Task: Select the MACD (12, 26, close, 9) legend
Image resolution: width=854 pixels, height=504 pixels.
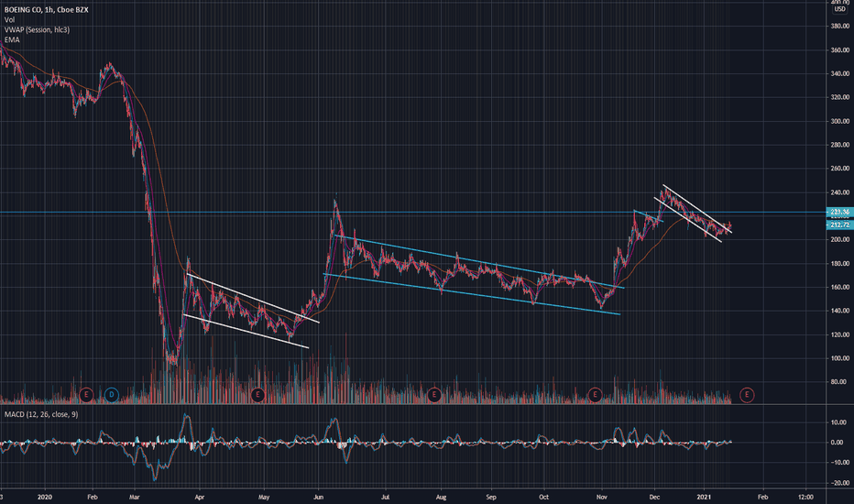Action: click(x=41, y=414)
